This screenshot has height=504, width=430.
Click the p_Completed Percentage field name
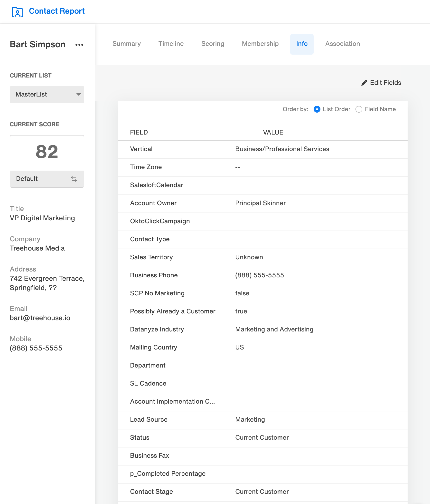click(168, 474)
